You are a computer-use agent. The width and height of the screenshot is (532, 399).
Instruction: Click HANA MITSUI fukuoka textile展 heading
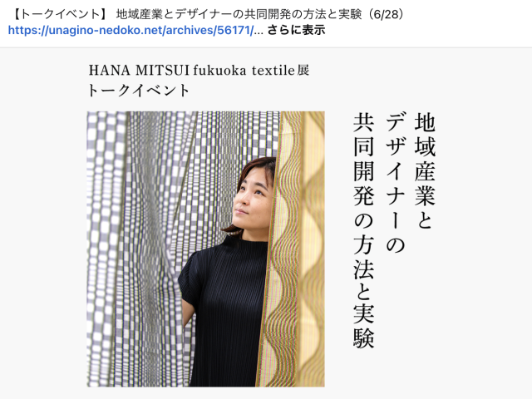pos(199,70)
